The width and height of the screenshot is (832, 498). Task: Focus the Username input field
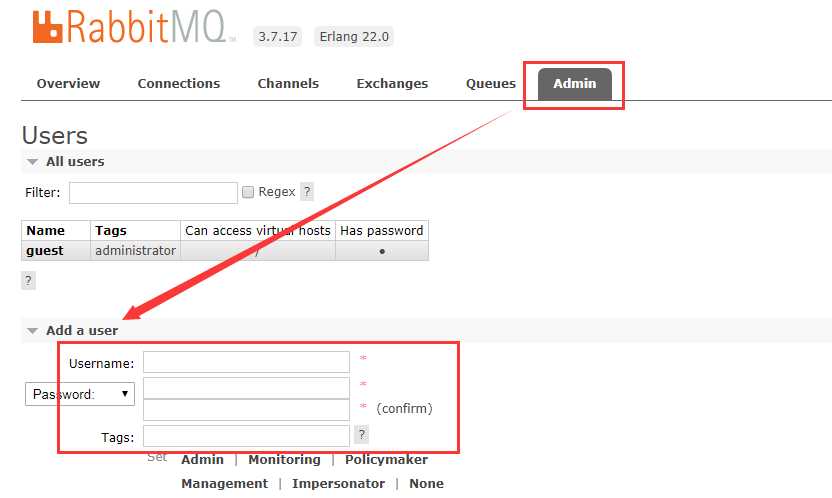click(246, 362)
